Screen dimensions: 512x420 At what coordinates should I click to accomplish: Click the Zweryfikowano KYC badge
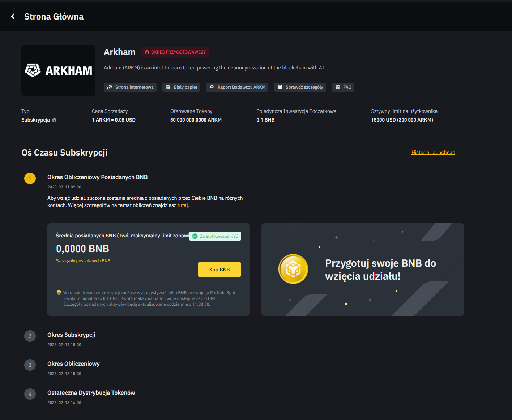(x=215, y=236)
